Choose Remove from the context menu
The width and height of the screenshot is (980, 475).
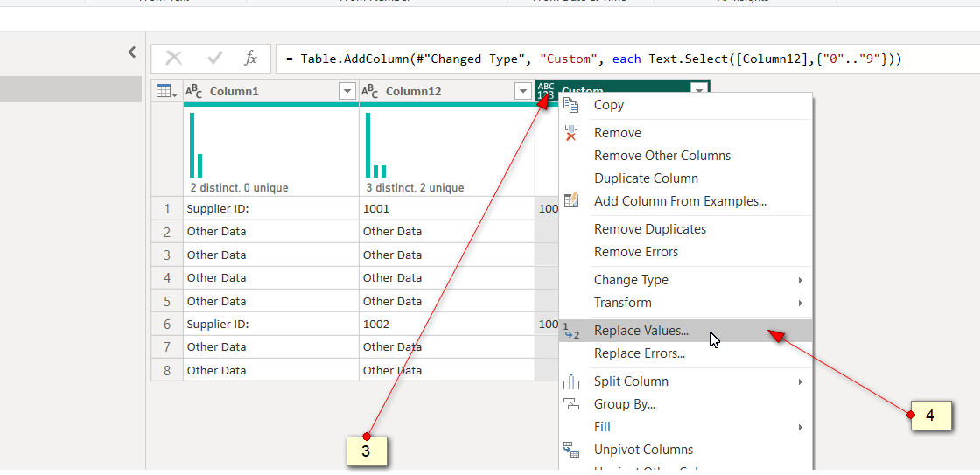686,132
